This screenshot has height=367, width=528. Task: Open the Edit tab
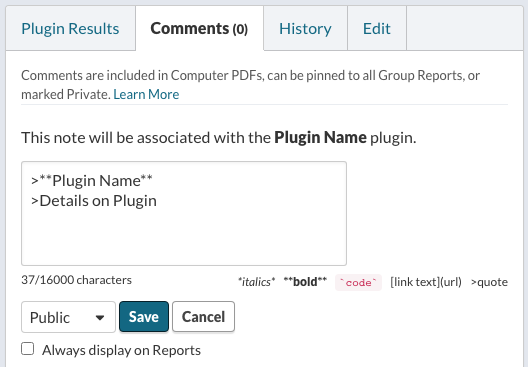[x=376, y=29]
